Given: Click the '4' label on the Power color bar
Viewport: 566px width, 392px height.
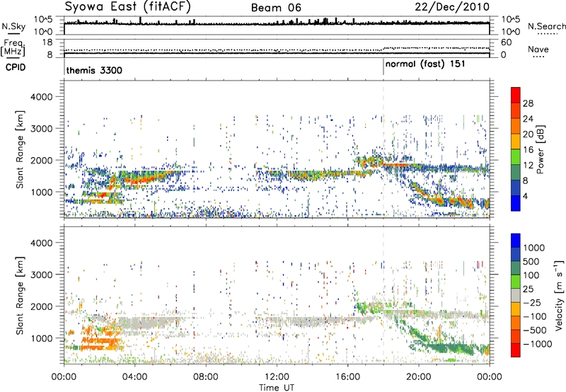Looking at the screenshot, I should [525, 197].
